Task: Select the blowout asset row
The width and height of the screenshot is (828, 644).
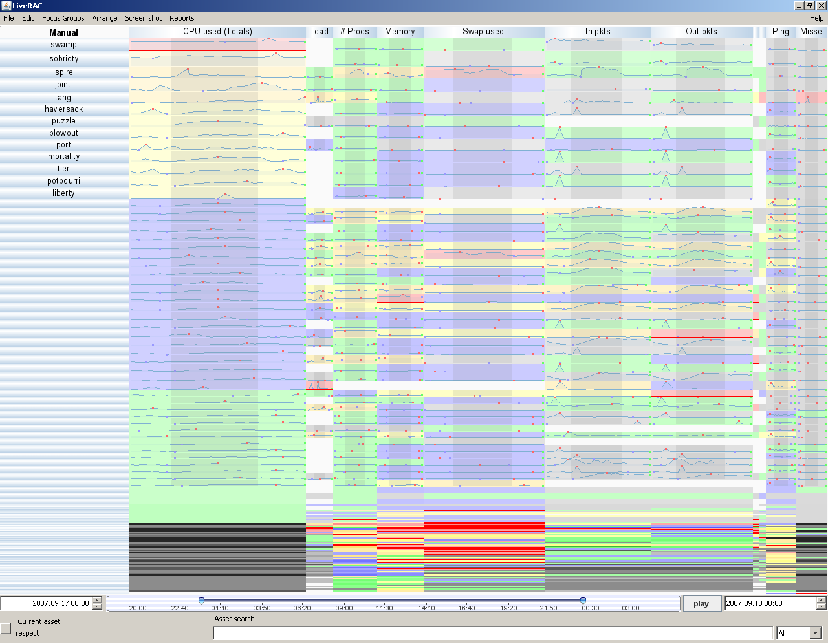Action: [x=64, y=133]
